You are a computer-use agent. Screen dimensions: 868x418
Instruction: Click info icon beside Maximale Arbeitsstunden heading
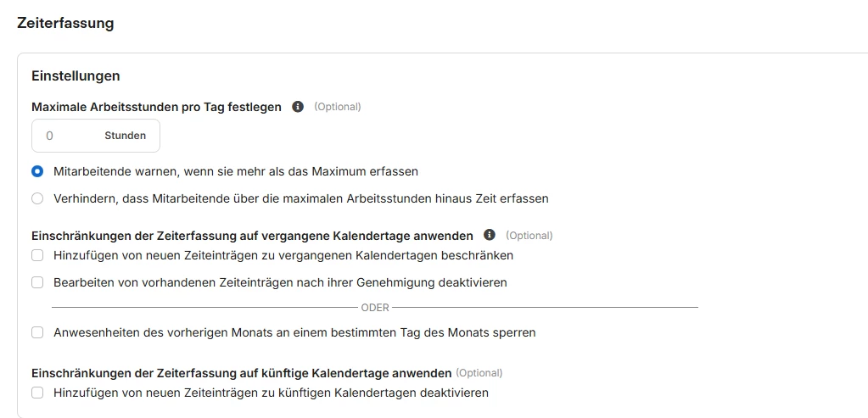(298, 107)
